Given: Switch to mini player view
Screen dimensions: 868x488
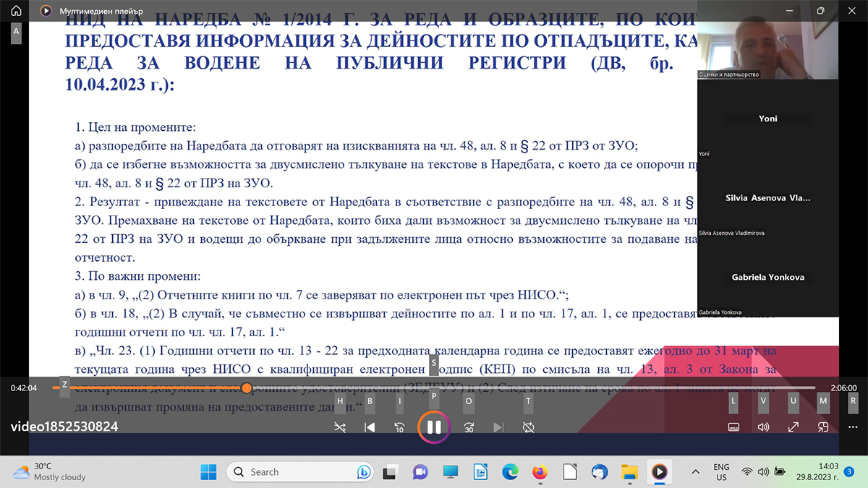Looking at the screenshot, I should pyautogui.click(x=823, y=427).
